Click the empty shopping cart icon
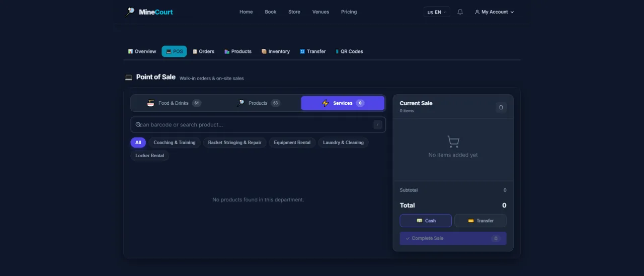644x276 pixels. tap(453, 142)
